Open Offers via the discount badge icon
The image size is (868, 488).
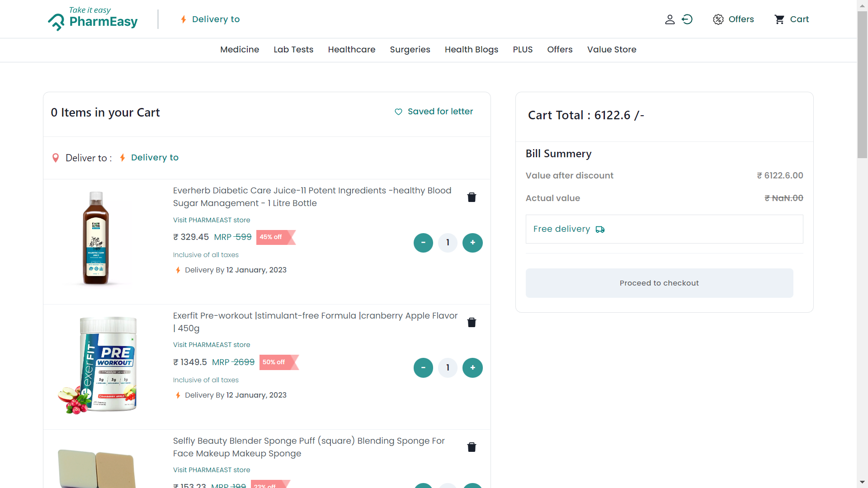click(x=719, y=19)
